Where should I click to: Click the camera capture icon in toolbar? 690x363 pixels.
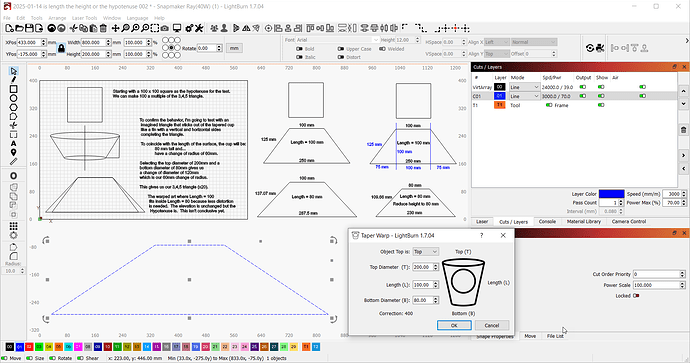click(164, 29)
